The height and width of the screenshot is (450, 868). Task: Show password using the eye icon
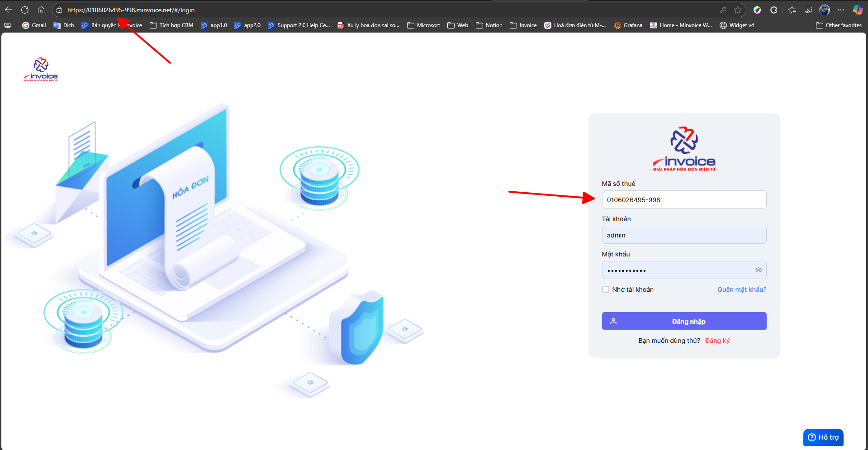click(759, 270)
